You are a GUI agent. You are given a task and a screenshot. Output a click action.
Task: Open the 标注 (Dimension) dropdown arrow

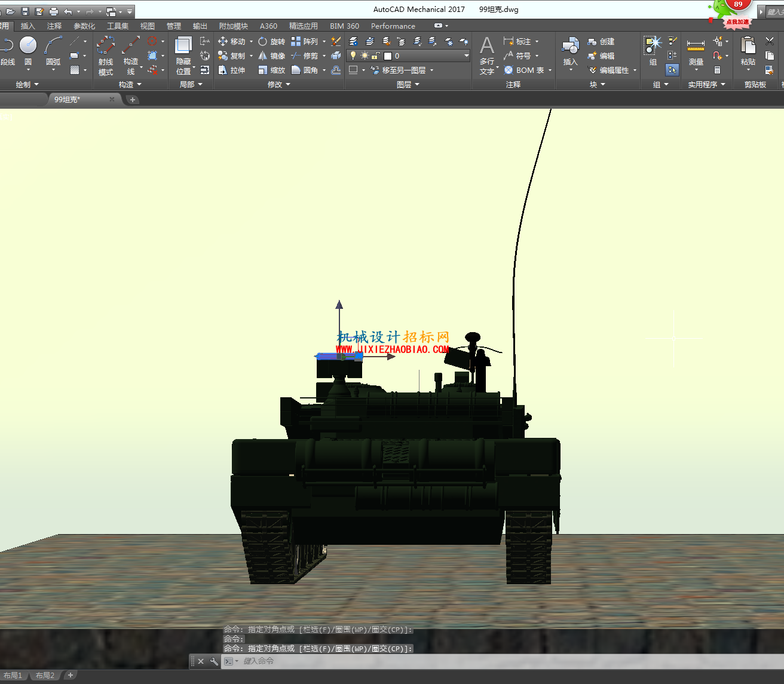pyautogui.click(x=537, y=41)
